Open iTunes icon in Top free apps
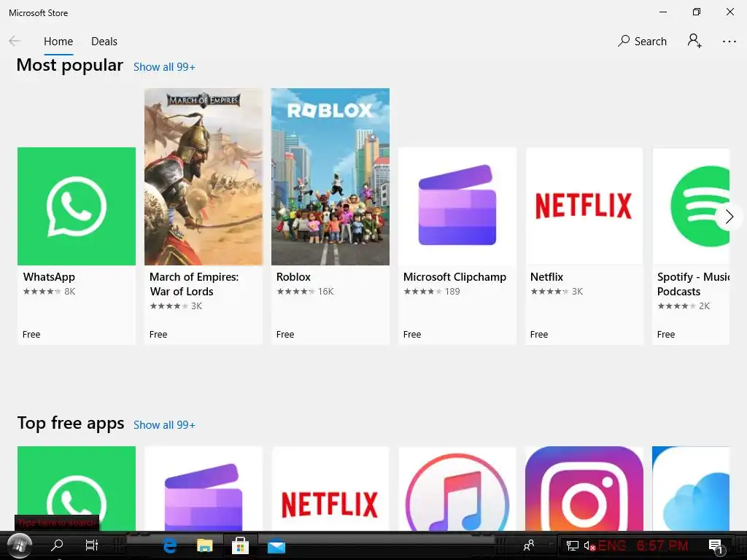Image resolution: width=747 pixels, height=560 pixels. 457,488
